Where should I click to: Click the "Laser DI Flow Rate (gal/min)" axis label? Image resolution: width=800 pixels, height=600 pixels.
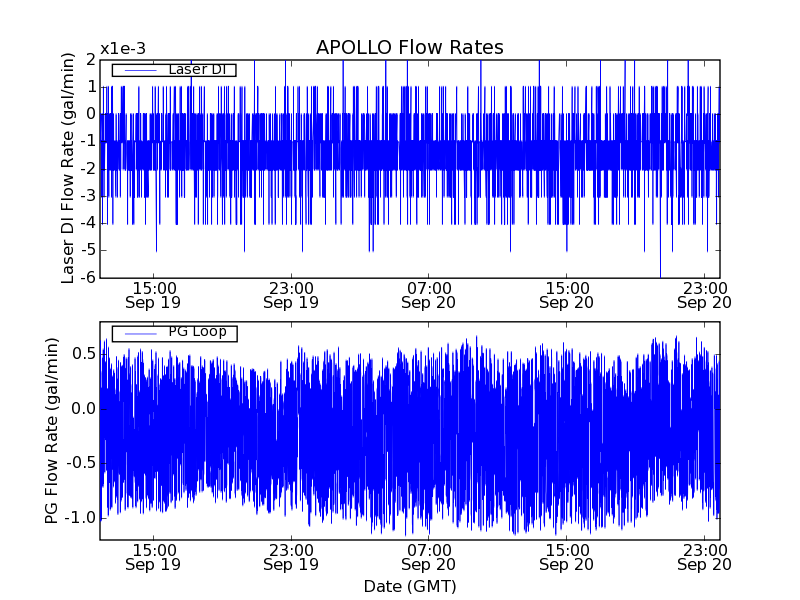click(68, 168)
